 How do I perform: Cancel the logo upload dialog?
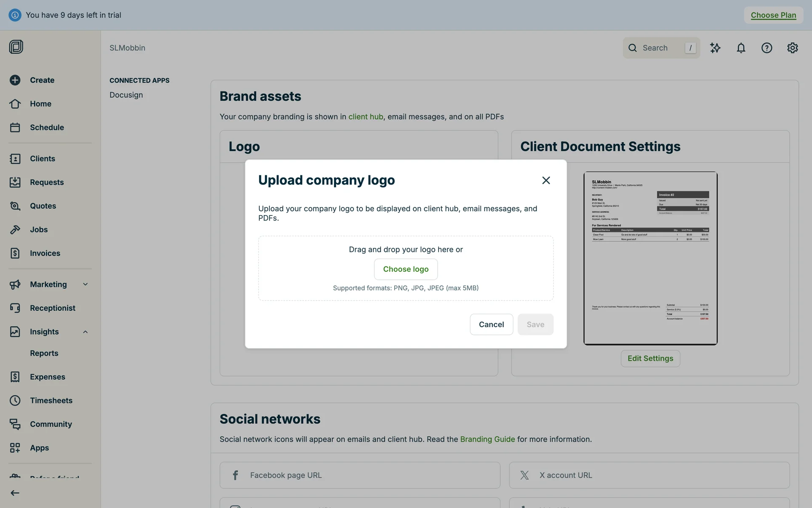point(491,324)
